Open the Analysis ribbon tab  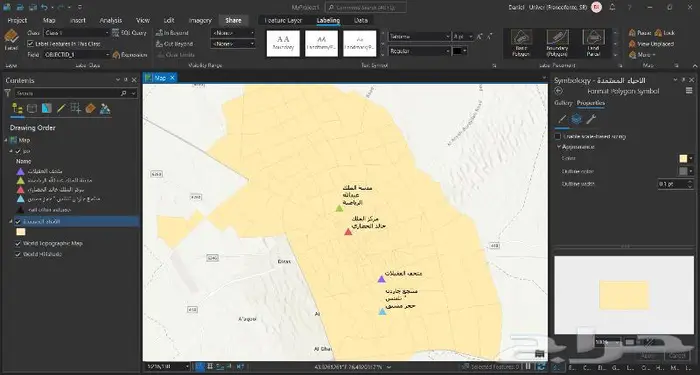pyautogui.click(x=111, y=20)
